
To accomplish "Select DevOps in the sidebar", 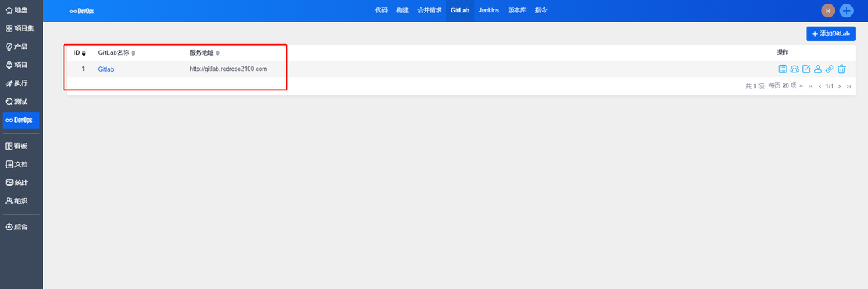I will point(21,120).
